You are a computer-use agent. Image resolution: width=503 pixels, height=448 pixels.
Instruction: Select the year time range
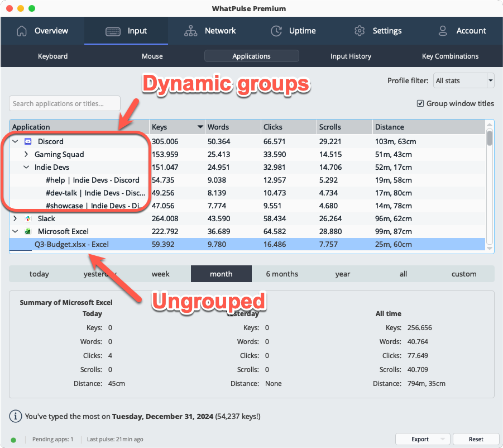[x=343, y=274]
